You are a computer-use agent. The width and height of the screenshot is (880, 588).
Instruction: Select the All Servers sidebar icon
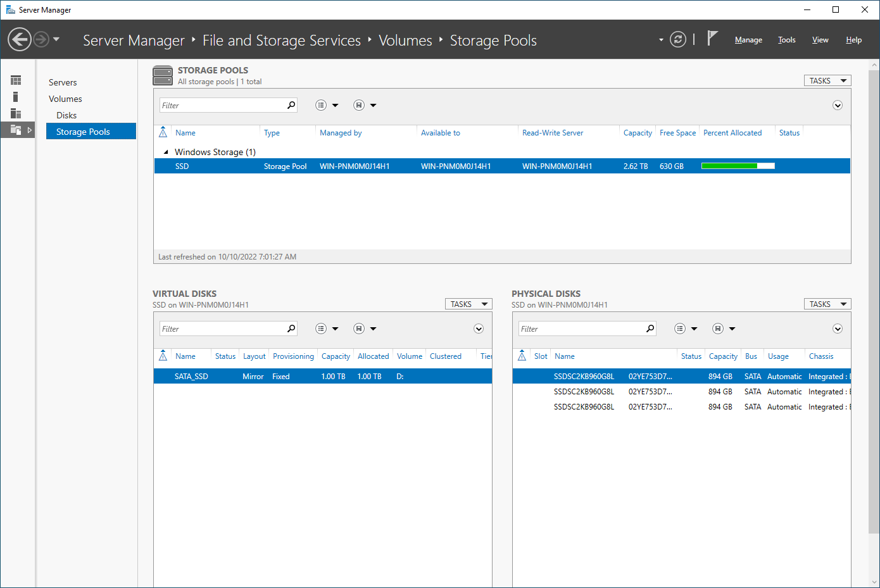pyautogui.click(x=16, y=113)
